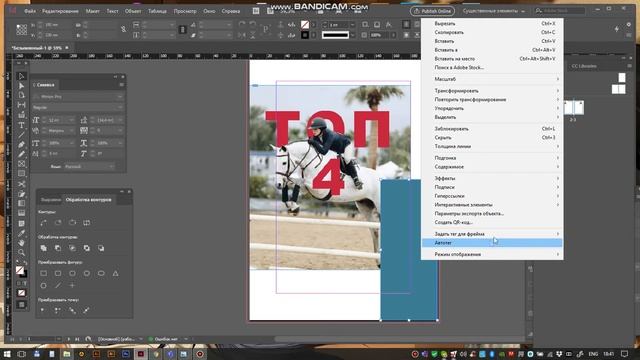Screen dimensions: 640x360
Task: Choose Создать QR-код in context menu
Action: 492,222
